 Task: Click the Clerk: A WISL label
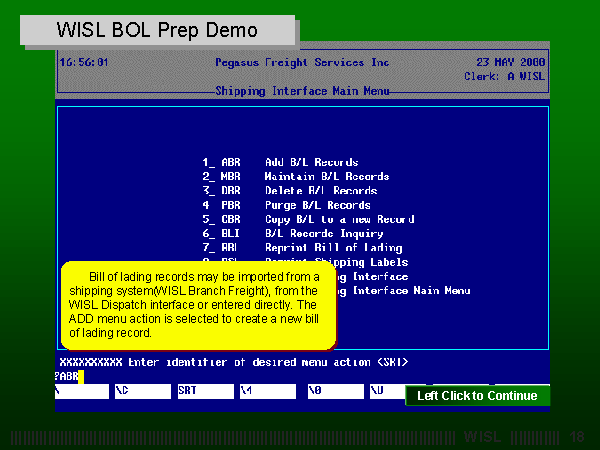click(x=505, y=76)
